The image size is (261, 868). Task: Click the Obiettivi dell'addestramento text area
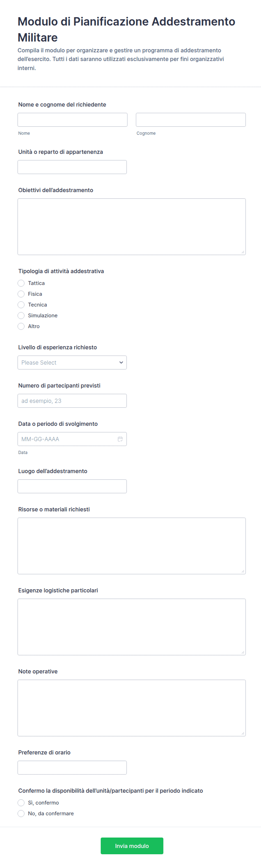(132, 226)
